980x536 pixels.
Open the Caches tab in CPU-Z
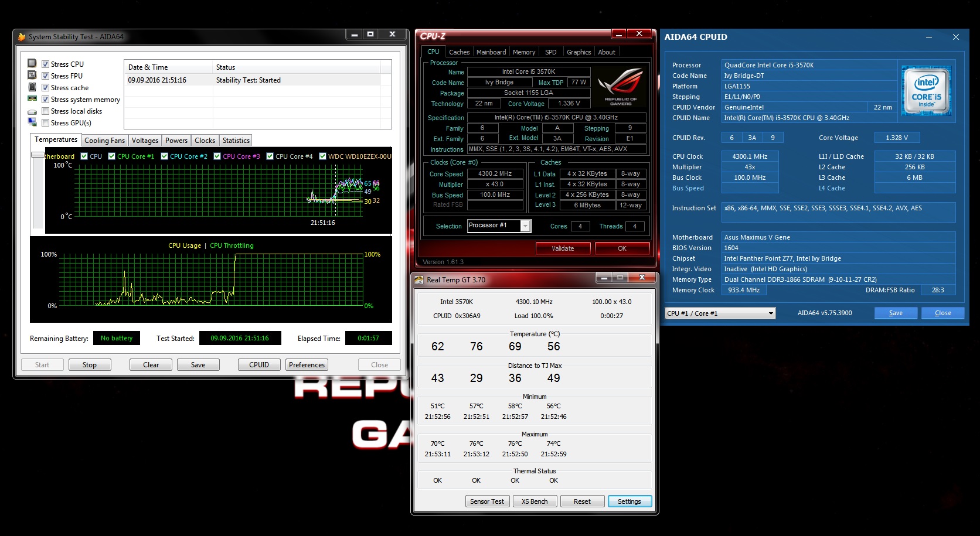click(459, 52)
